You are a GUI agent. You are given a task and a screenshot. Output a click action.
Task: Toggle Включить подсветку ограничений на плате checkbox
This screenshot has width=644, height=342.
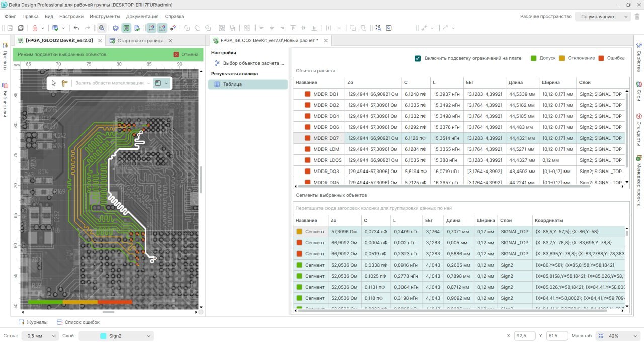pos(418,58)
